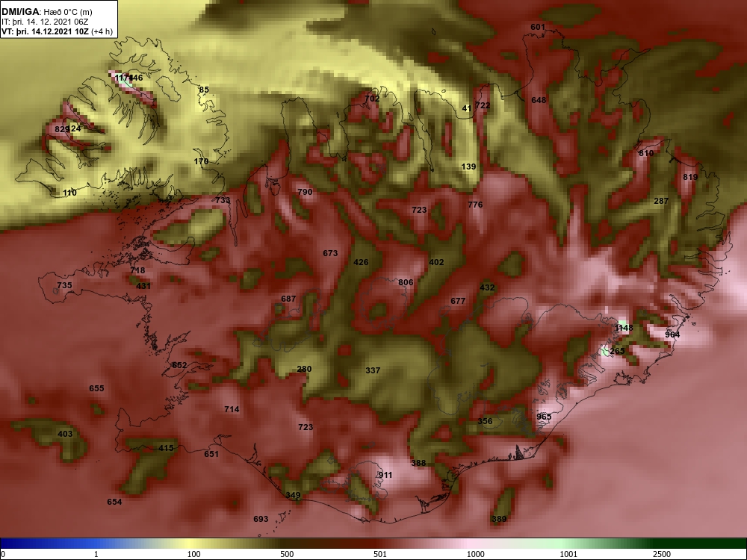Click the map value '722'
This screenshot has width=747, height=560.
(483, 105)
